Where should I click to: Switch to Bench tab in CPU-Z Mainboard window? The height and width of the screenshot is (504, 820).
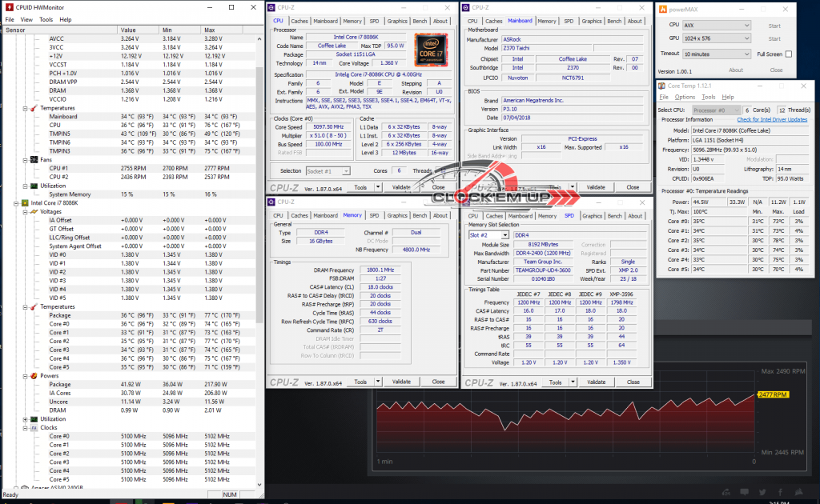(614, 21)
